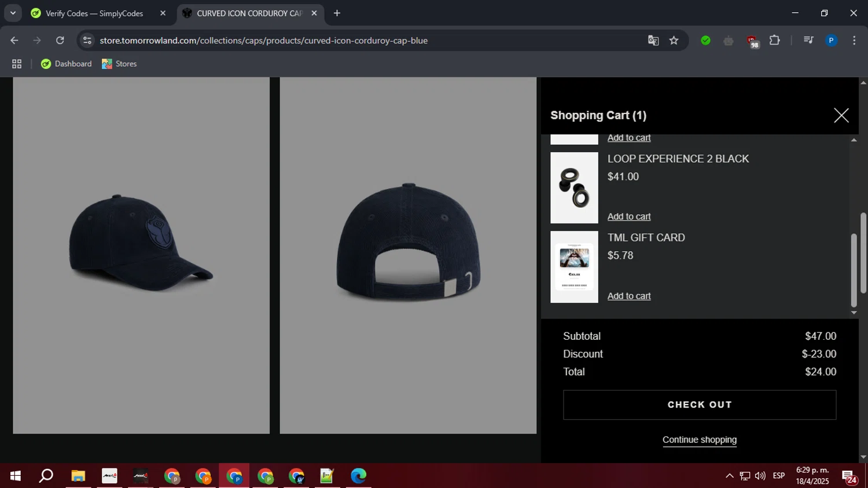Viewport: 868px width, 488px height.
Task: Click the Subtotal $47.00 amount
Action: [821, 336]
